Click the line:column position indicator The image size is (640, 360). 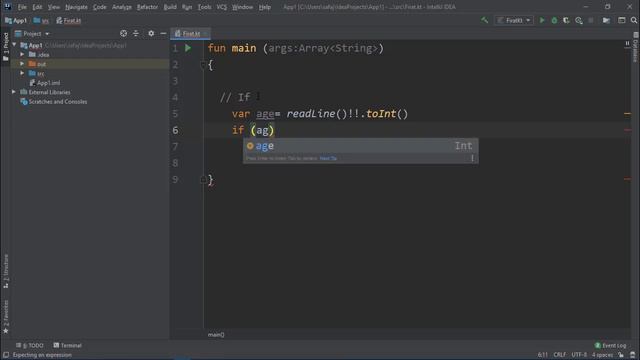(542, 355)
